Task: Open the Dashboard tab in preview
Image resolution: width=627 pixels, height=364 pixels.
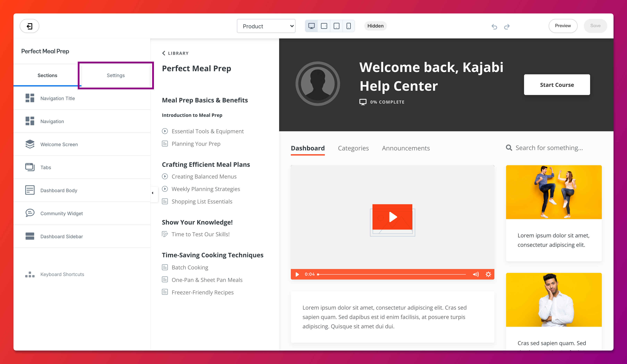Action: coord(307,148)
